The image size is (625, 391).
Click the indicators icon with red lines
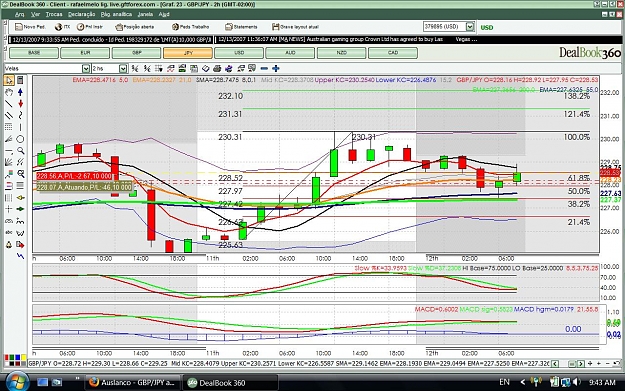(x=170, y=69)
